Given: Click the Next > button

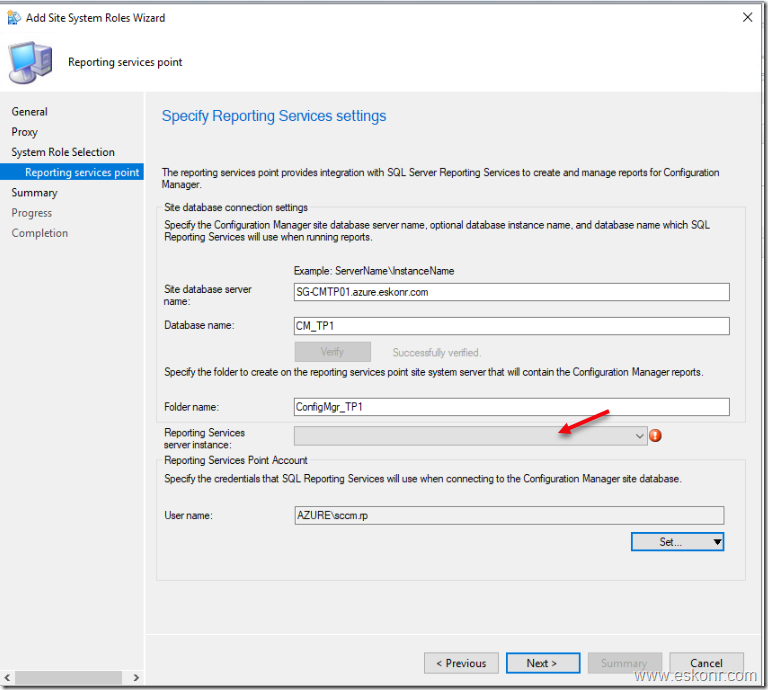Looking at the screenshot, I should point(541,663).
